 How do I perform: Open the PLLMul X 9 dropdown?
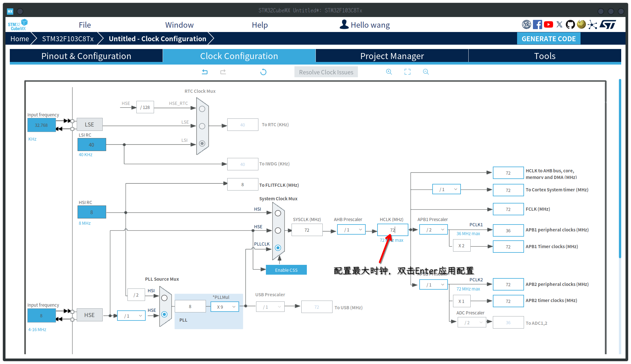coord(225,307)
